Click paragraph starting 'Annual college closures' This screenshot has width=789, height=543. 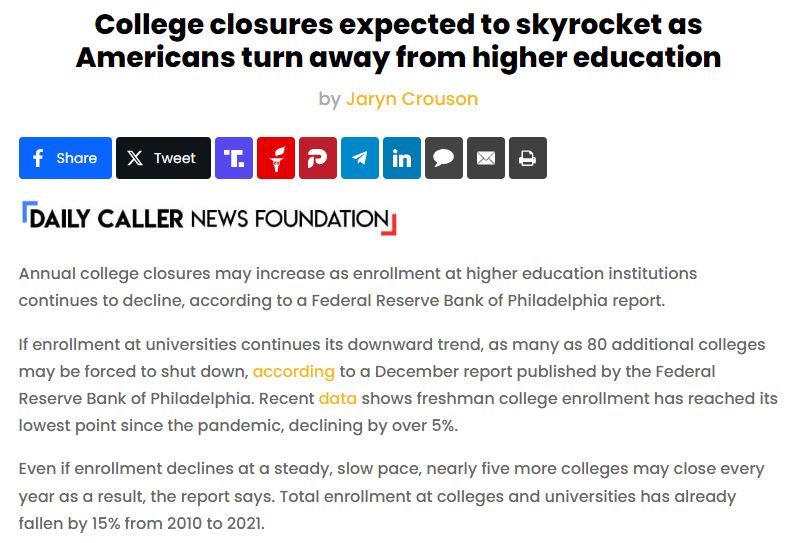358,287
